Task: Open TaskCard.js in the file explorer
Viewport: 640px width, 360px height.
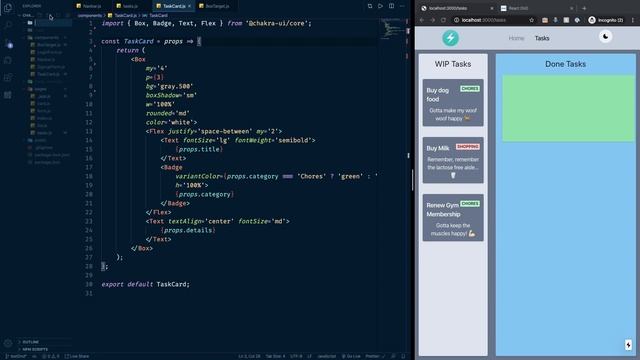Action: click(x=48, y=74)
